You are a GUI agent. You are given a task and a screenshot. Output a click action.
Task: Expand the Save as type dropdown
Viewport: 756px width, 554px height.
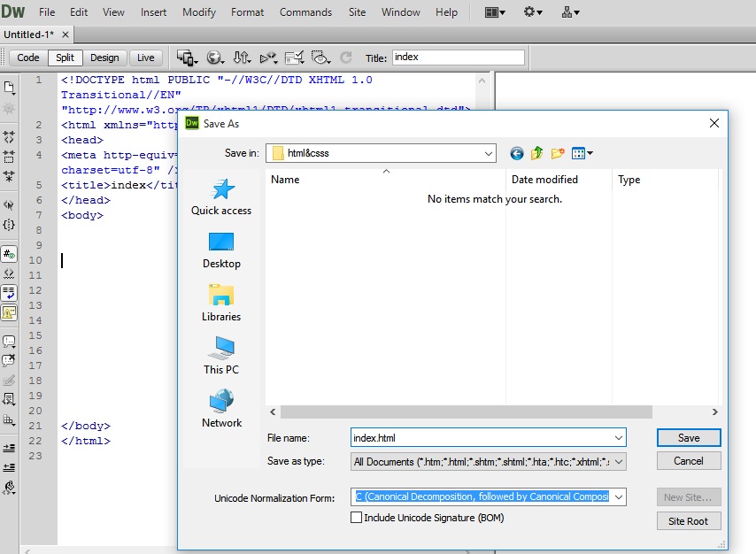619,461
